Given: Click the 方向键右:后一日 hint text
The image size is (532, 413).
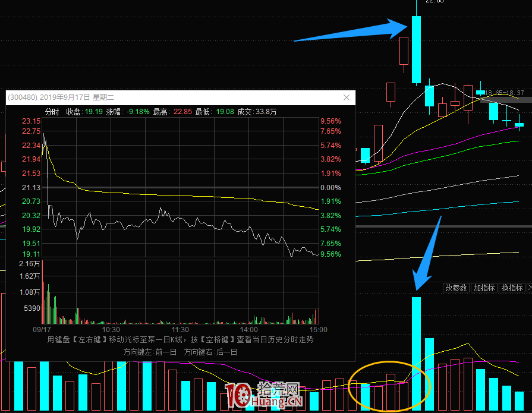Looking at the screenshot, I should click(210, 352).
